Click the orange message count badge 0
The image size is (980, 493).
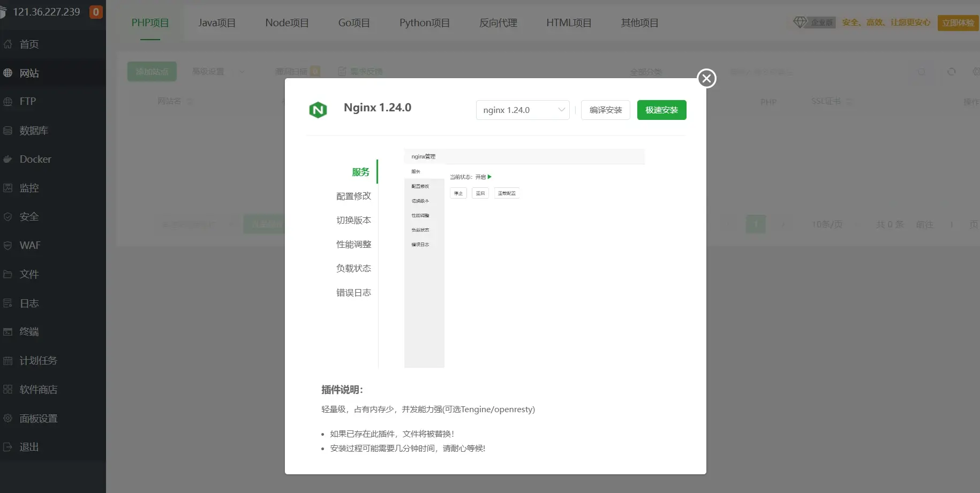click(96, 12)
